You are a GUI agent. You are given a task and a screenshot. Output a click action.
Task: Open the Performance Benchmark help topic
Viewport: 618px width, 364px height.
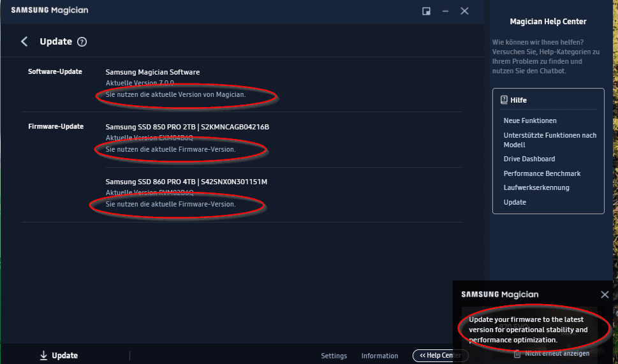[542, 173]
